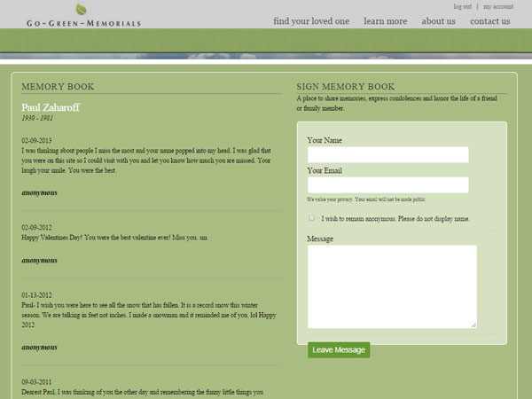Screen dimensions: 532x399
Task: Click inside the Message text area
Action: point(392,286)
